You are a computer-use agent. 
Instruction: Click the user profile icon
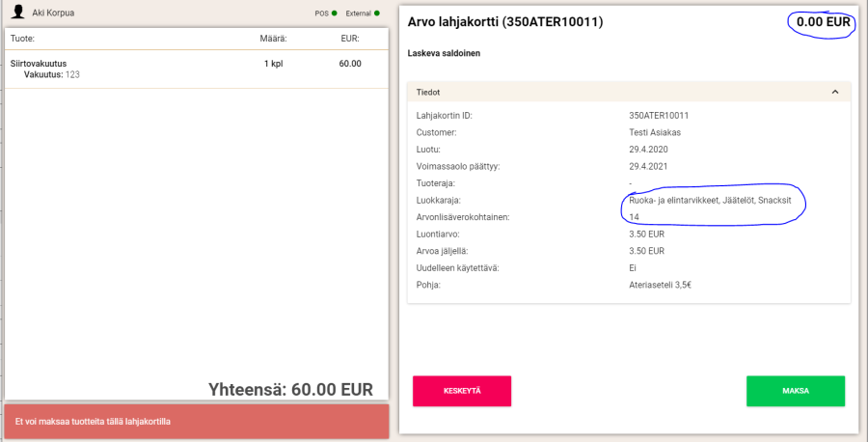coord(17,14)
